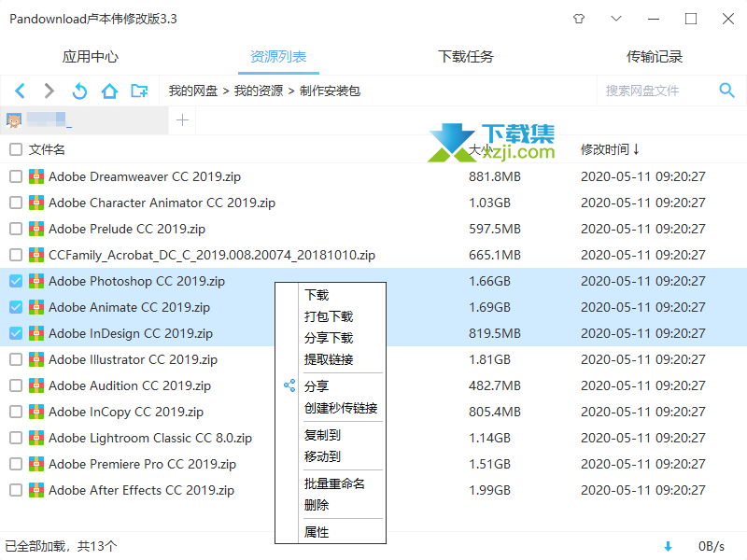Image resolution: width=747 pixels, height=560 pixels.
Task: Click 制作安装包 in the breadcrumb path
Action: point(330,91)
